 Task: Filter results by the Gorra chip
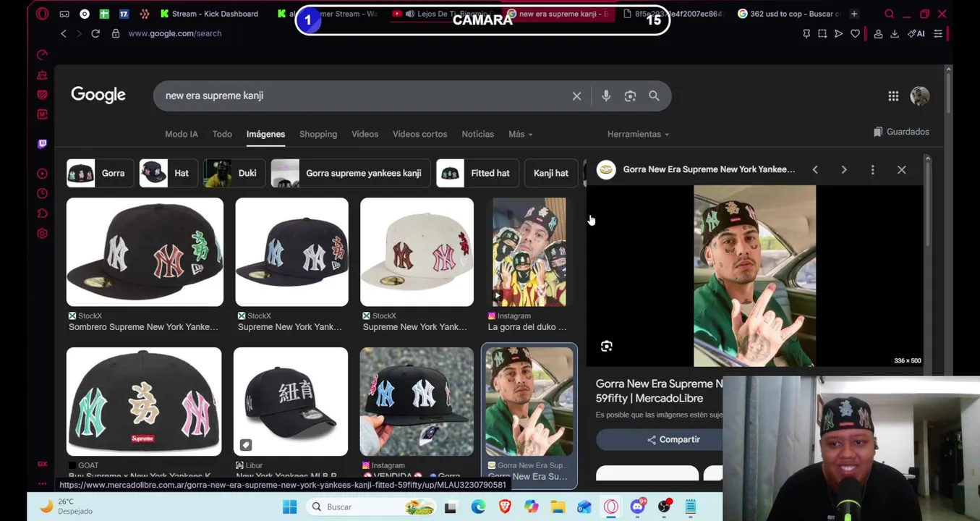click(x=101, y=173)
